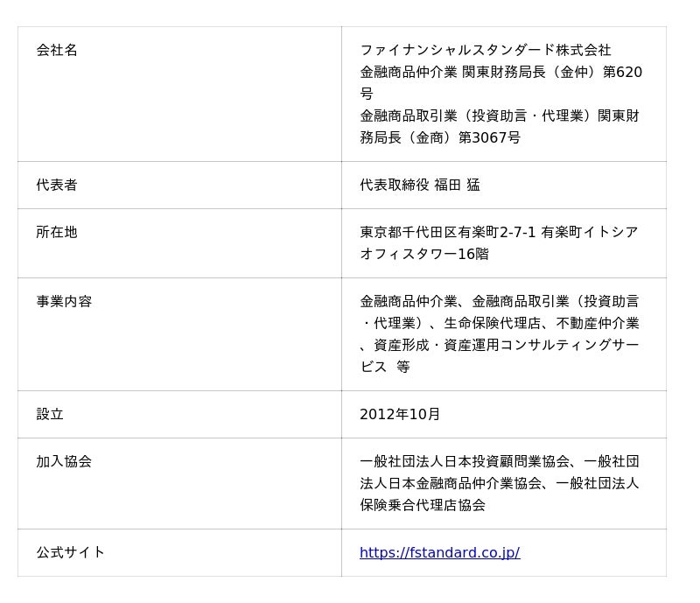Click the 事業内容 row label
700x603 pixels.
[x=64, y=302]
